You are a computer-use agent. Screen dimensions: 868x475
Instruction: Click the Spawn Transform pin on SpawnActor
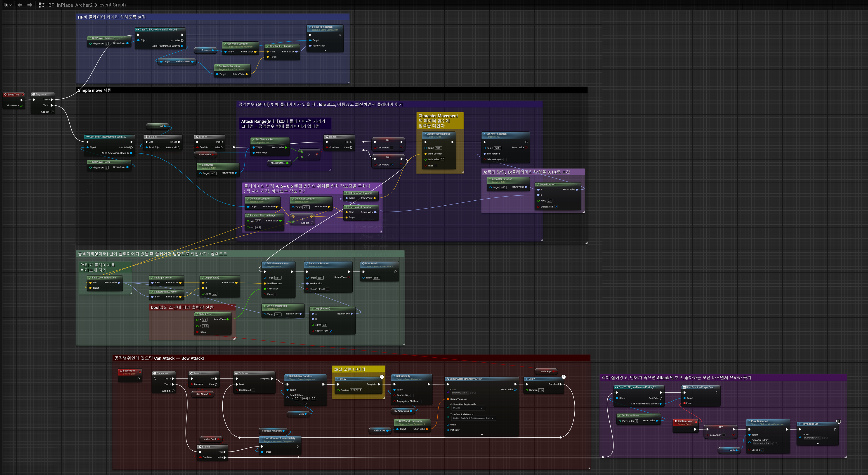click(x=448, y=399)
